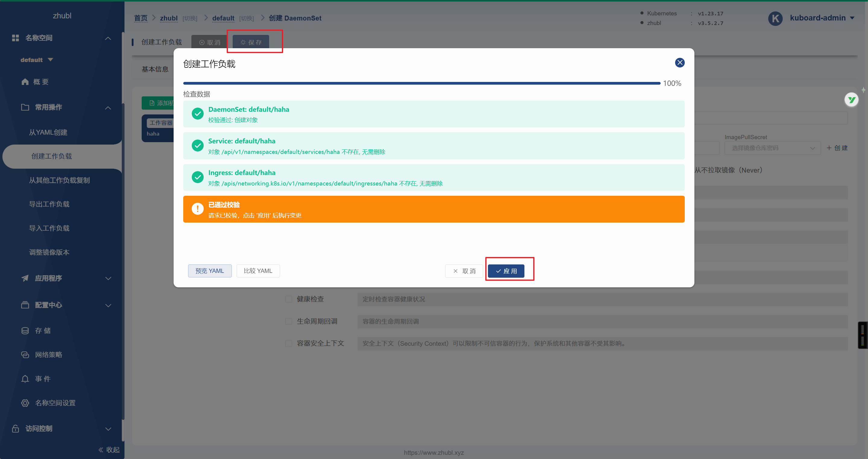
Task: Open the 基本信息 tab
Action: (155, 69)
